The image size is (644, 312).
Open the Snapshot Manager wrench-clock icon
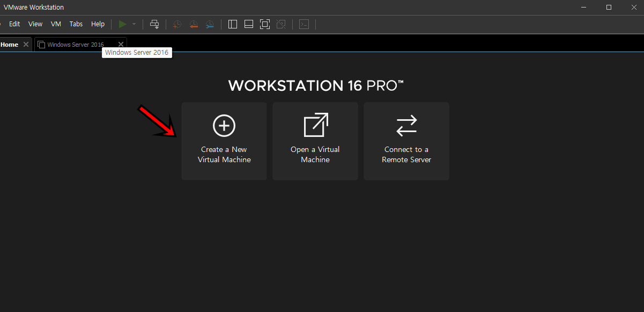click(210, 24)
